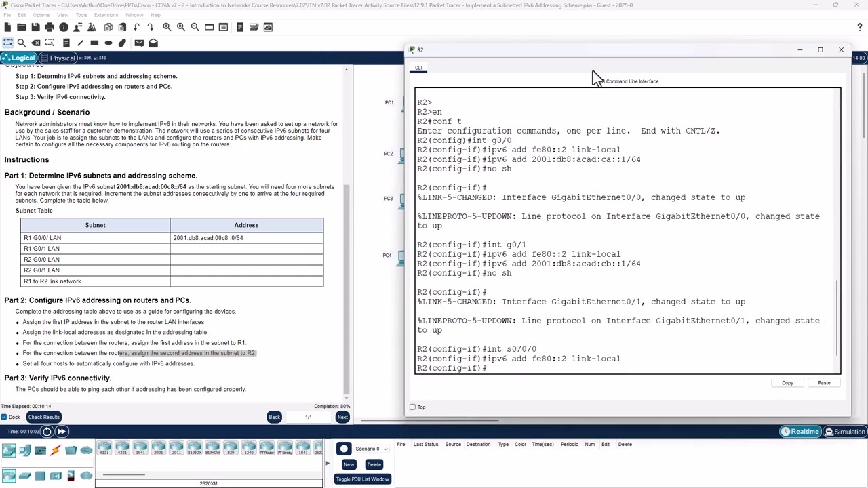Click the Fast Forward Time icon
Image resolution: width=868 pixels, height=488 pixels.
pos(61,432)
